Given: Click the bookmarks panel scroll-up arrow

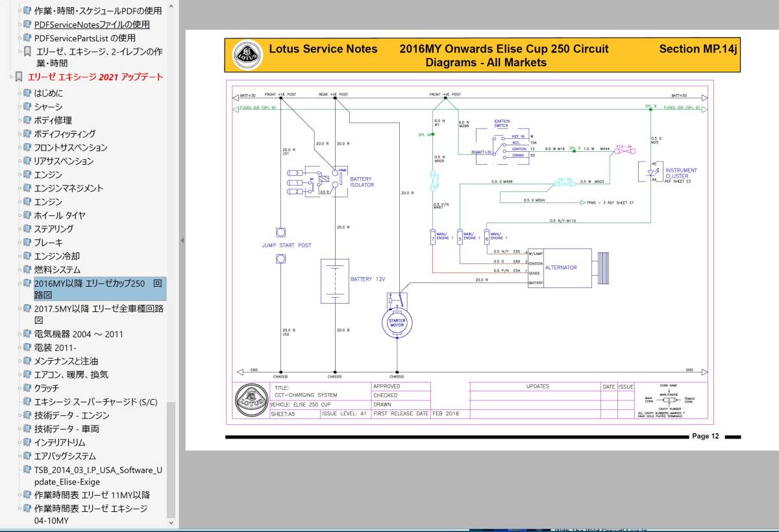Looking at the screenshot, I should click(x=171, y=7).
